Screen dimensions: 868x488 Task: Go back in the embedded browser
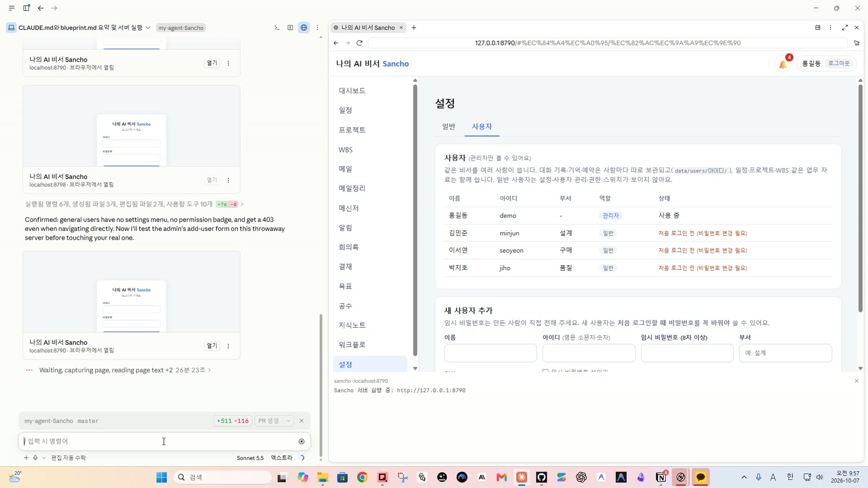click(336, 43)
